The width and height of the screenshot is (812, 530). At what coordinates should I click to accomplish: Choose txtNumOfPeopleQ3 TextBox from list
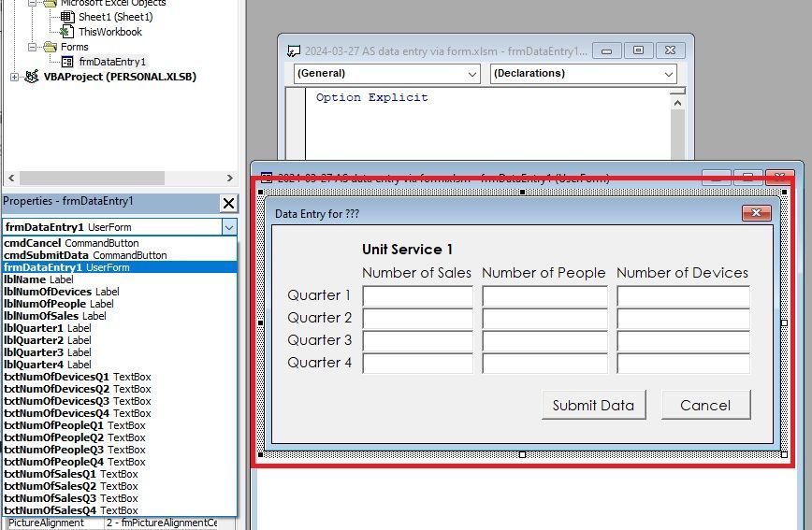coord(120,450)
